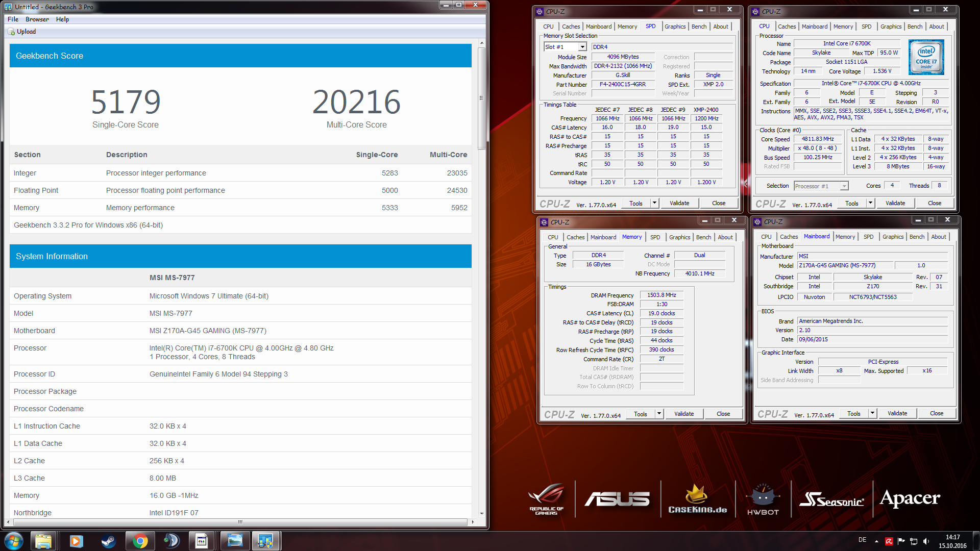The width and height of the screenshot is (980, 551).
Task: Click Geekbench scroll-up arrow
Action: pyautogui.click(x=481, y=42)
